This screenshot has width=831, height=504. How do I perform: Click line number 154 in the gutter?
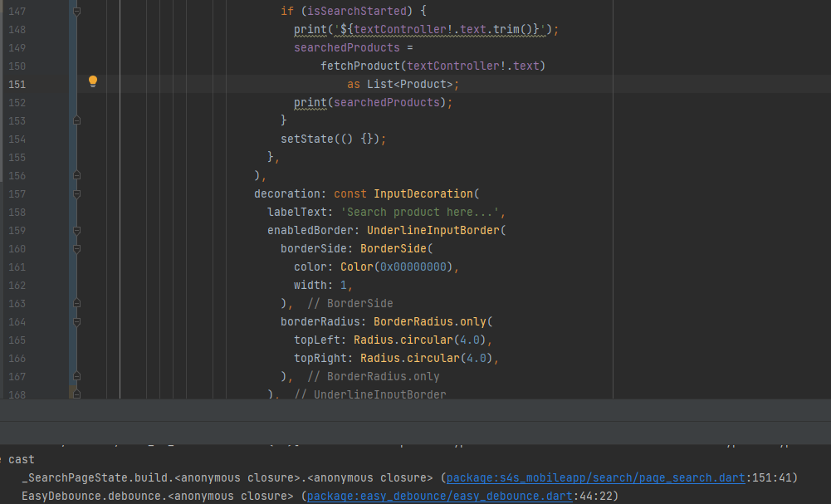pos(17,139)
